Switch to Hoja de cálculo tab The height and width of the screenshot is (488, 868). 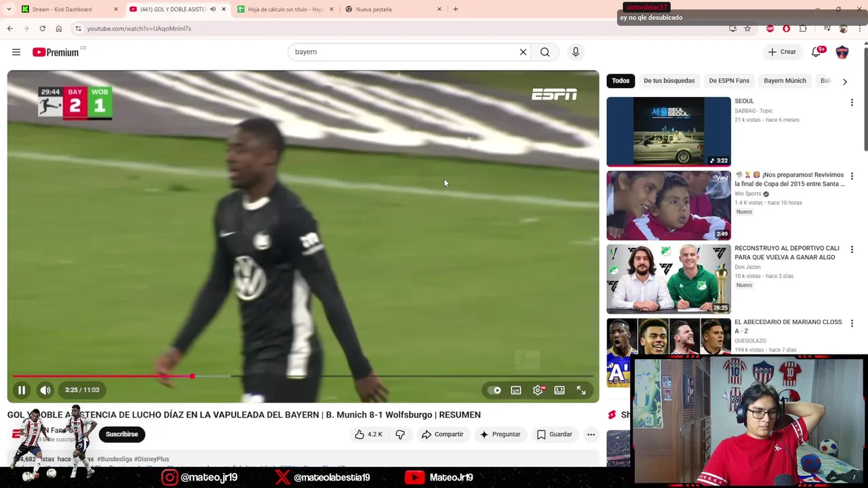[285, 9]
